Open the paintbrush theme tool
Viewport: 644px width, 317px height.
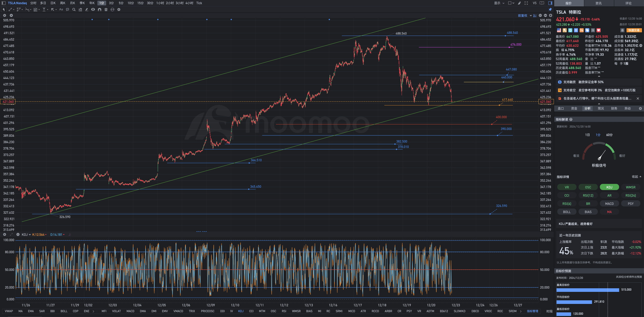519,3
